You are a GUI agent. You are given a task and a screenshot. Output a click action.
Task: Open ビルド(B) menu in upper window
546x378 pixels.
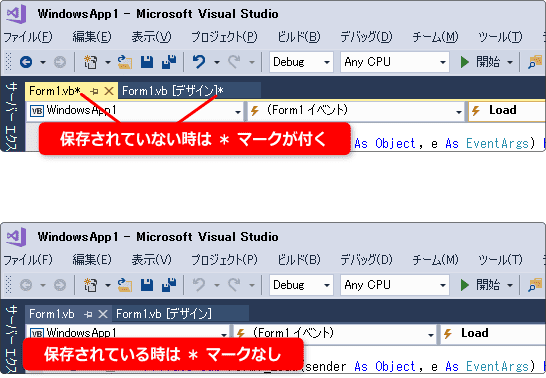[x=299, y=37]
